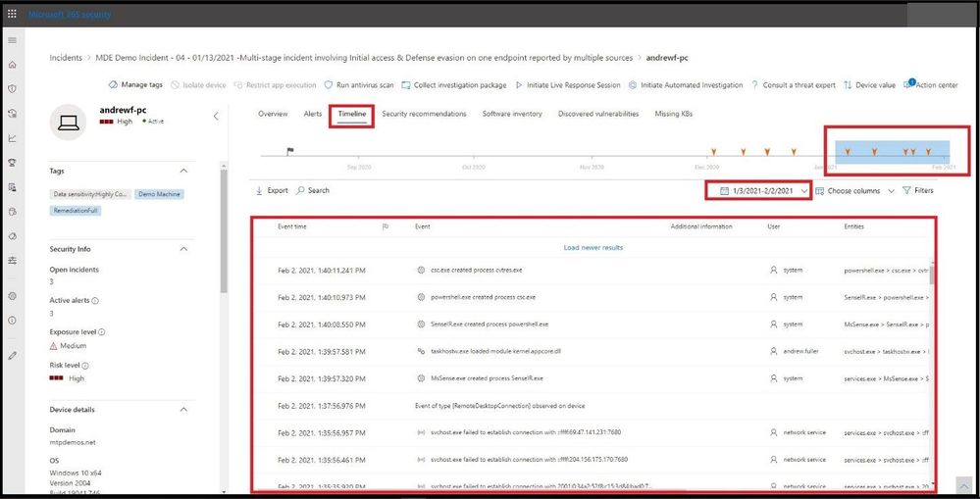
Task: Click the Data sensitivity tag
Action: [x=90, y=194]
